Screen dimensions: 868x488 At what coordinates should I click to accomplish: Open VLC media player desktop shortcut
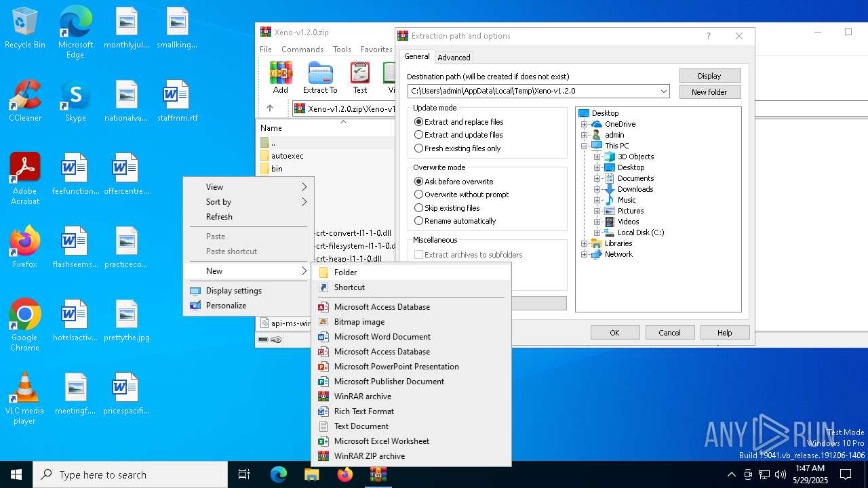(25, 399)
